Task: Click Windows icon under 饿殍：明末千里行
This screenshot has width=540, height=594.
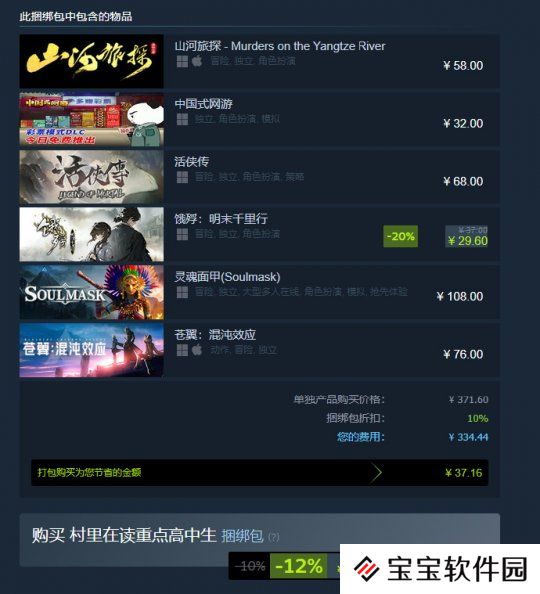Action: click(x=182, y=234)
